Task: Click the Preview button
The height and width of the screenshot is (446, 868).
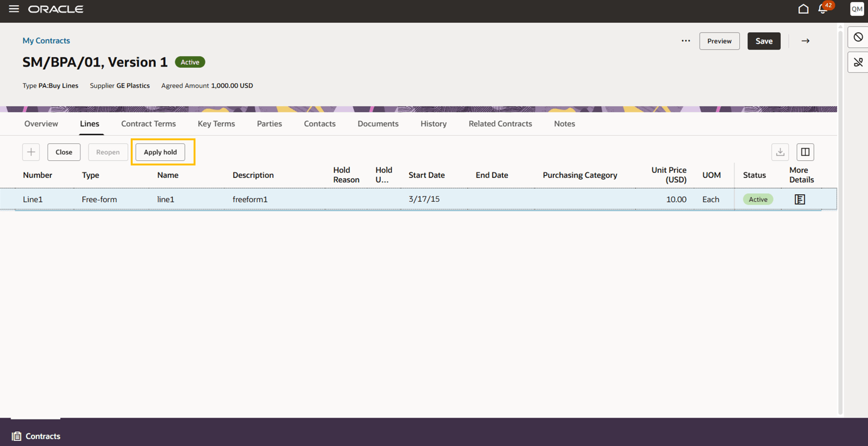Action: pyautogui.click(x=719, y=41)
